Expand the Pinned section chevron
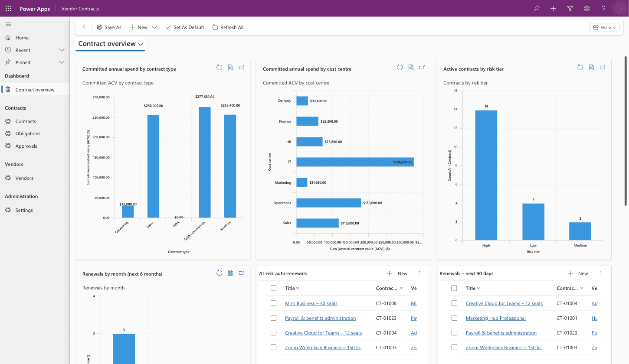The height and width of the screenshot is (364, 629). click(x=62, y=62)
